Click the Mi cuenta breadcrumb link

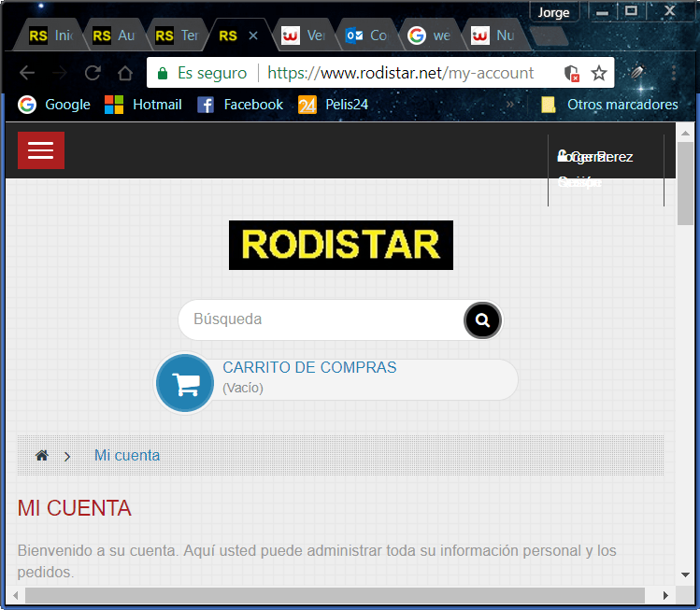click(127, 455)
